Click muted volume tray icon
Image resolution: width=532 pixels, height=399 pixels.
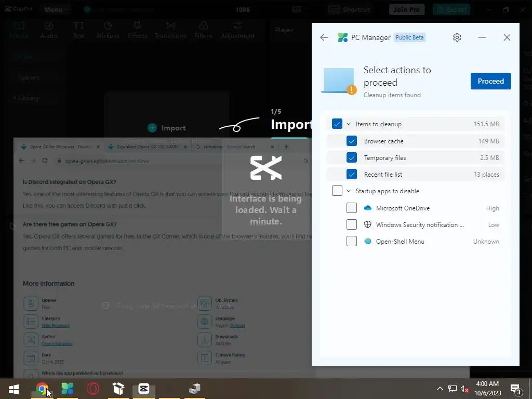(464, 389)
